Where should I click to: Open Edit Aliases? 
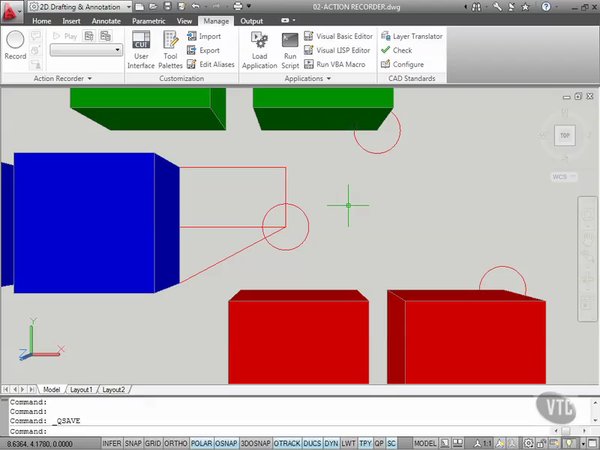[x=211, y=64]
